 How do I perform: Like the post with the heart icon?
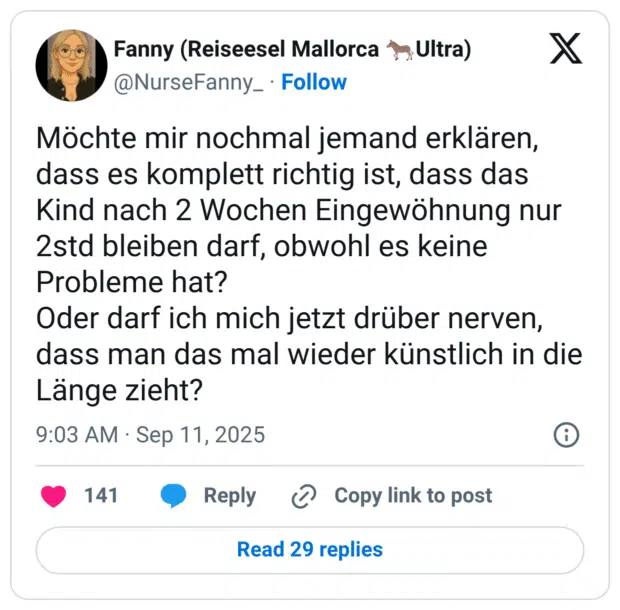pos(53,496)
